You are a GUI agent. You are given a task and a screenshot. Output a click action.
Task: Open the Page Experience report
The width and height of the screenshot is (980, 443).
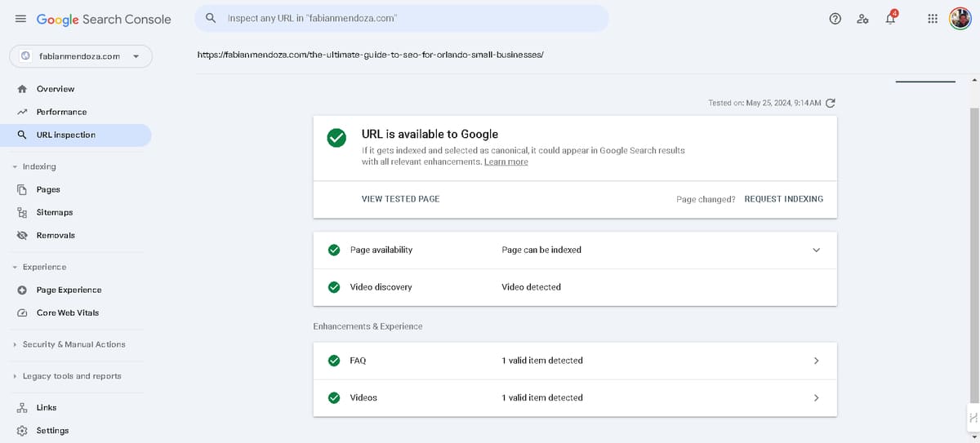pos(69,290)
